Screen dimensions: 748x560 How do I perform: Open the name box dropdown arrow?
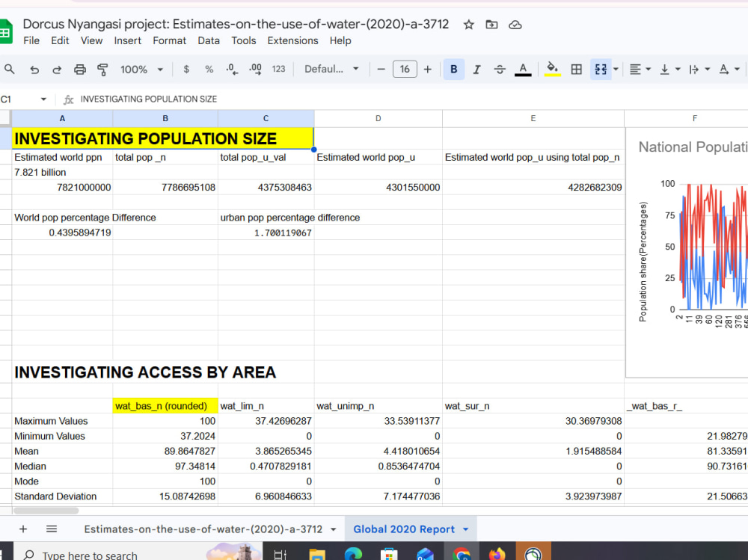[x=43, y=99]
